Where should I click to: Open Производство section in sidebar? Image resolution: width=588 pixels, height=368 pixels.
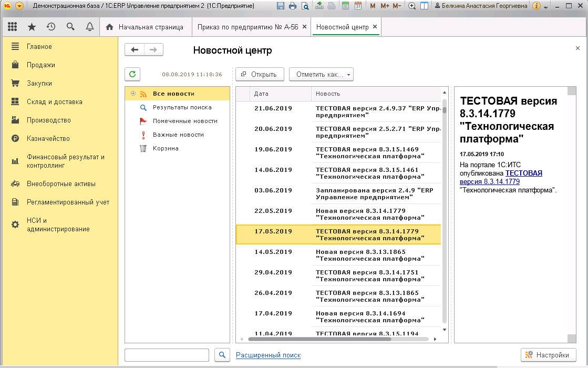[48, 120]
